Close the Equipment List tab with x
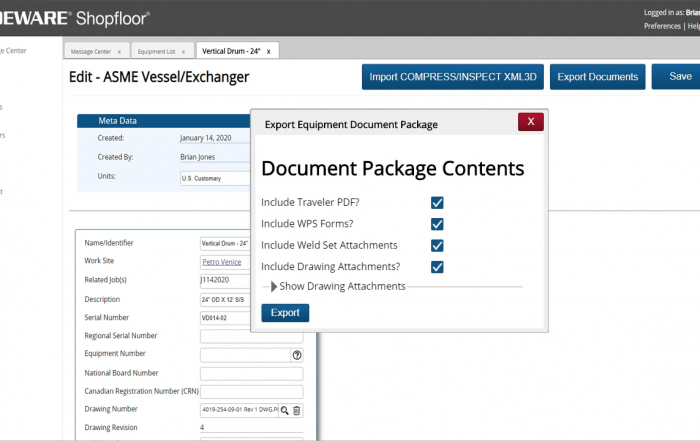Image resolution: width=700 pixels, height=441 pixels. (185, 50)
